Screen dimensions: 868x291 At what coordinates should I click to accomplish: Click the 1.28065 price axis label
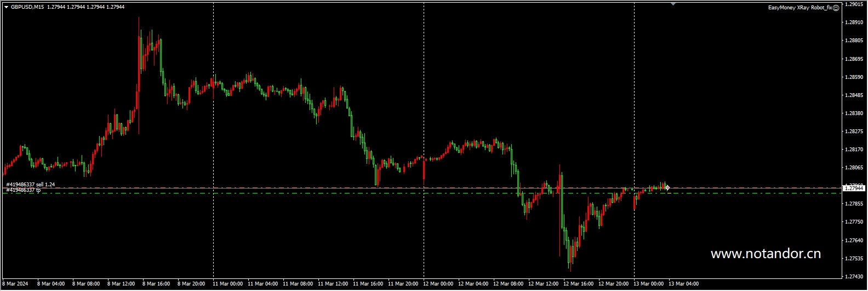click(855, 167)
